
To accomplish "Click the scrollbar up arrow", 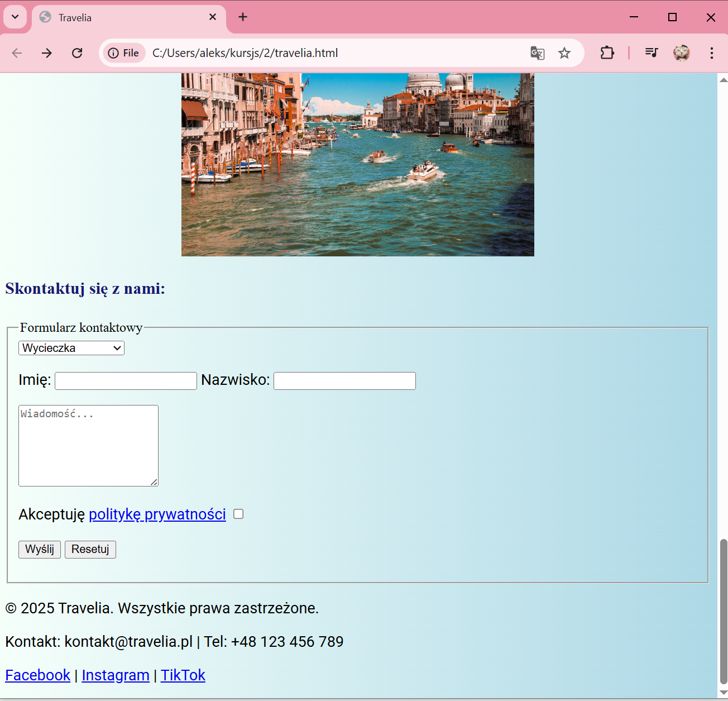I will 724,80.
